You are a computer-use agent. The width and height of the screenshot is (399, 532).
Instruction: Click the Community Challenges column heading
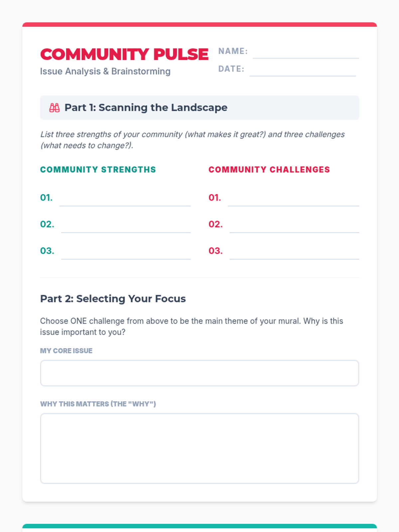coord(269,170)
